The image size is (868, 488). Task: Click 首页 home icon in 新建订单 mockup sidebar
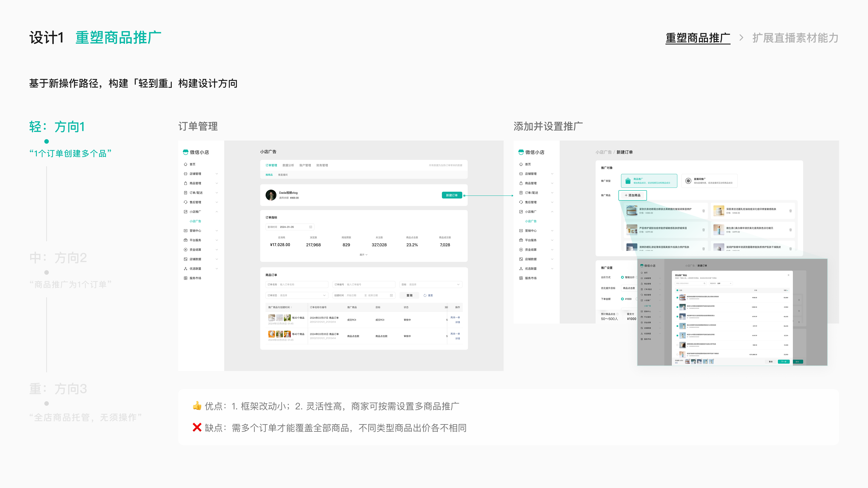tap(521, 164)
